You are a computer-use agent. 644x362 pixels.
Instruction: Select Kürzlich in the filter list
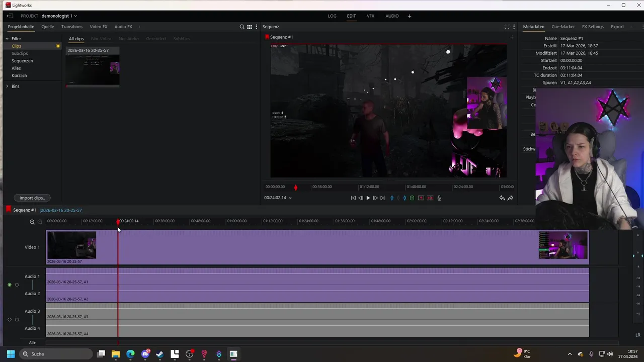tap(19, 75)
